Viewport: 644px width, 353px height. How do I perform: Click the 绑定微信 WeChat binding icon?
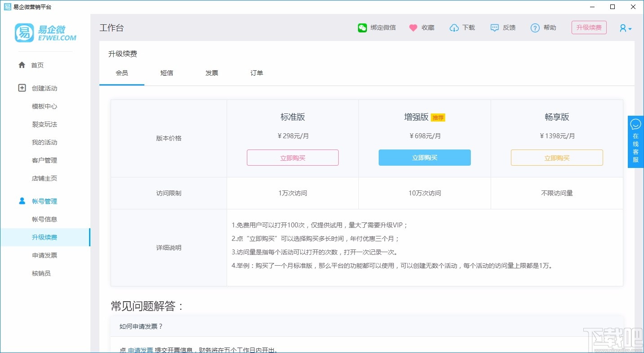[x=362, y=27]
